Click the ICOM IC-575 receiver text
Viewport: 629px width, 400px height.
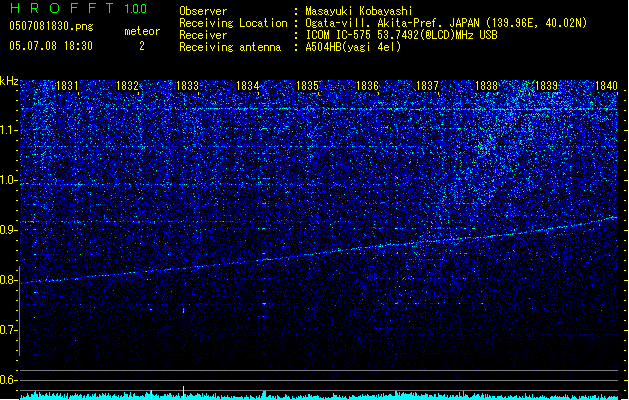(x=402, y=35)
